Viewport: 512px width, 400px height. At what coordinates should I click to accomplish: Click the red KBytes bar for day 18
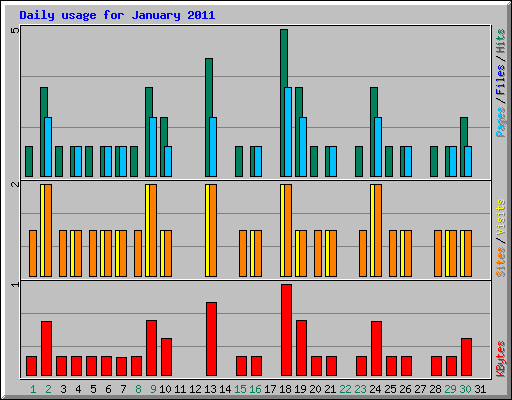click(x=286, y=330)
